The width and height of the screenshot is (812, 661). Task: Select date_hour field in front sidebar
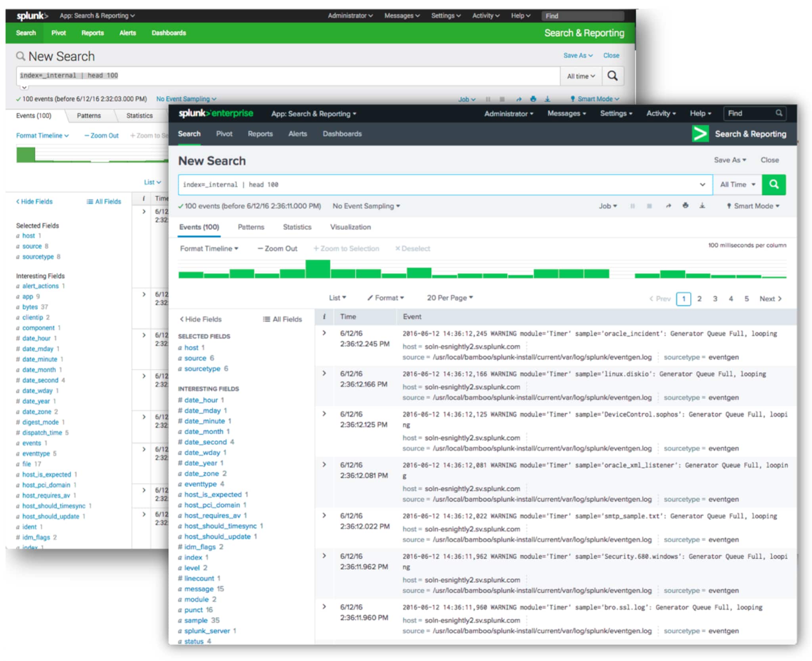(x=201, y=400)
